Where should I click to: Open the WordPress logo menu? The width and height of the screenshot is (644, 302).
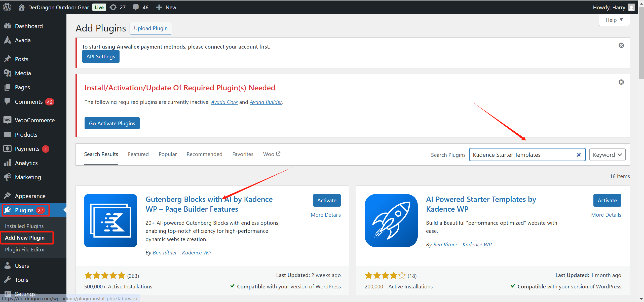coord(7,7)
